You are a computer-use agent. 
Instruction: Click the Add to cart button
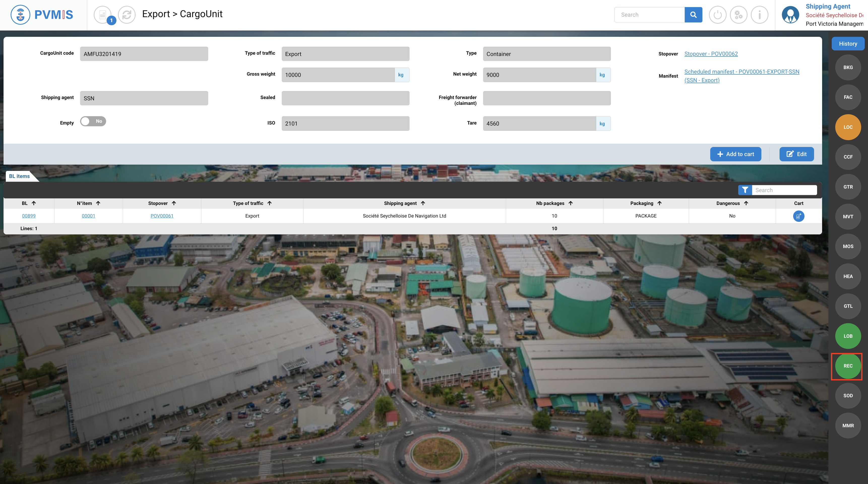736,154
